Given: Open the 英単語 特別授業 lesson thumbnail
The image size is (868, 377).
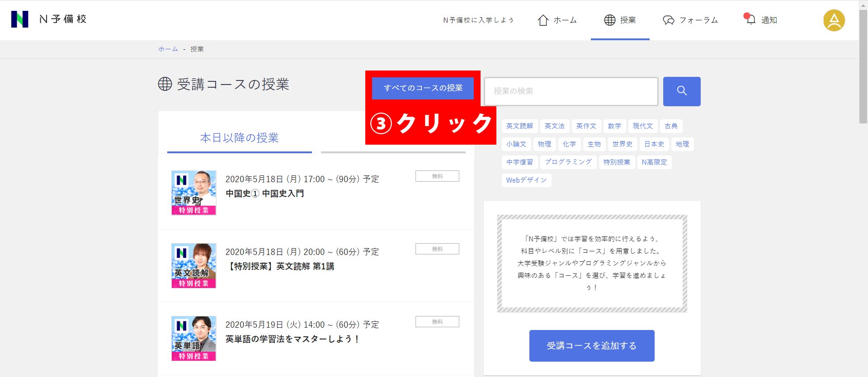Looking at the screenshot, I should [x=194, y=339].
